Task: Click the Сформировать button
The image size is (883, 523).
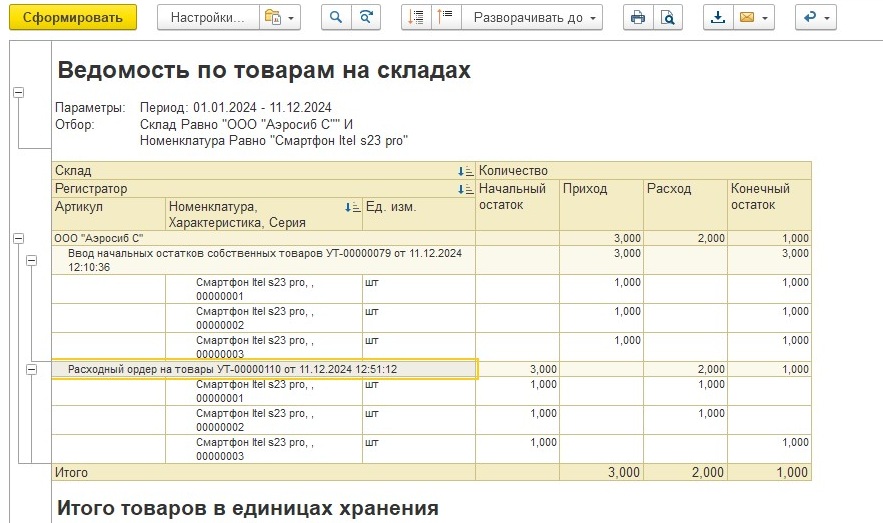Action: point(73,18)
